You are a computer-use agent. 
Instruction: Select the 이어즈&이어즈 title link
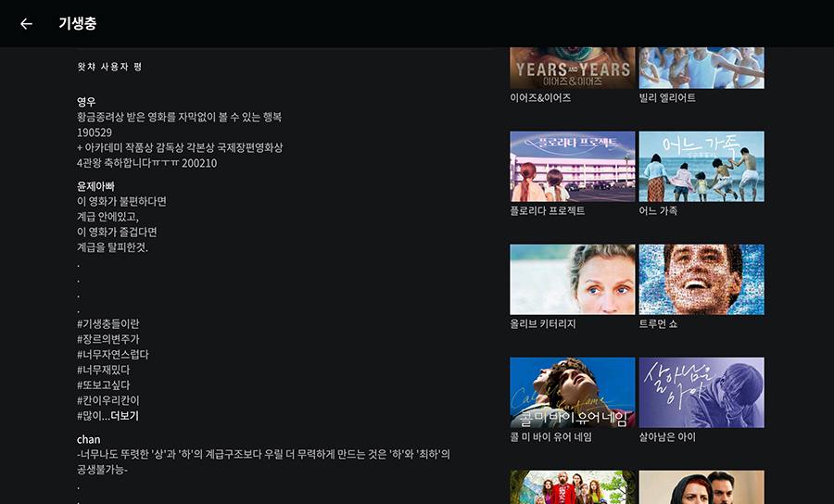tap(540, 98)
